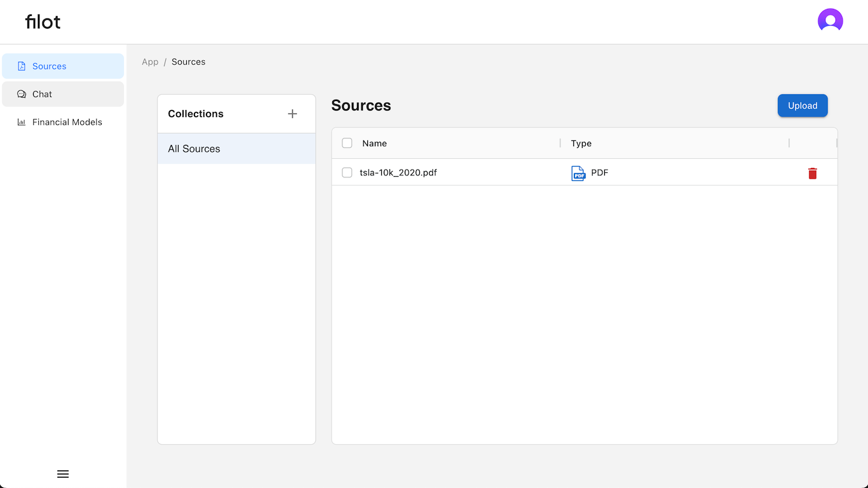
Task: Check the select-all checkbox in table header
Action: coord(347,143)
